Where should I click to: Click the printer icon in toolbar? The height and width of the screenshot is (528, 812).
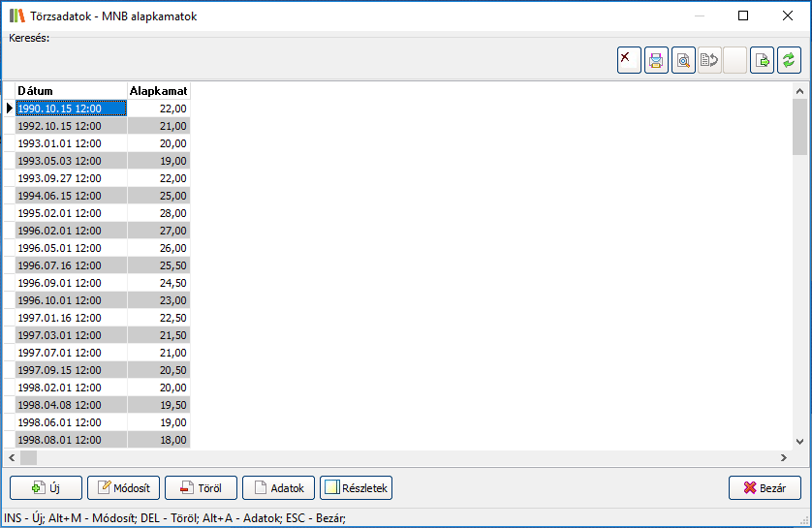point(656,60)
